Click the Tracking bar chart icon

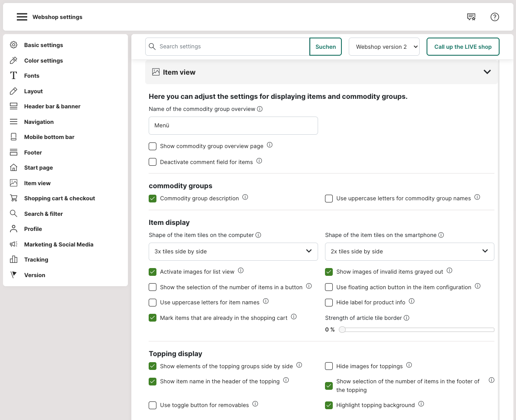14,259
